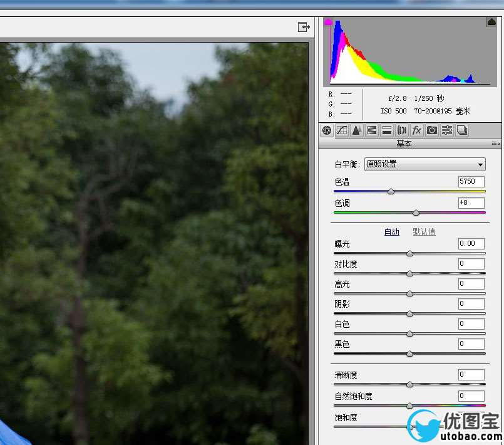
Task: Click the 默认值 default link
Action: (x=424, y=232)
